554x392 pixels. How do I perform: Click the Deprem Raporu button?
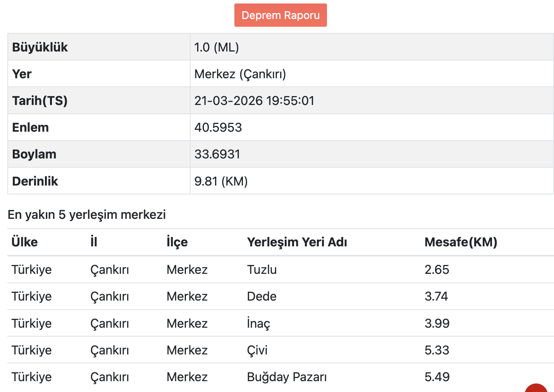tap(280, 15)
